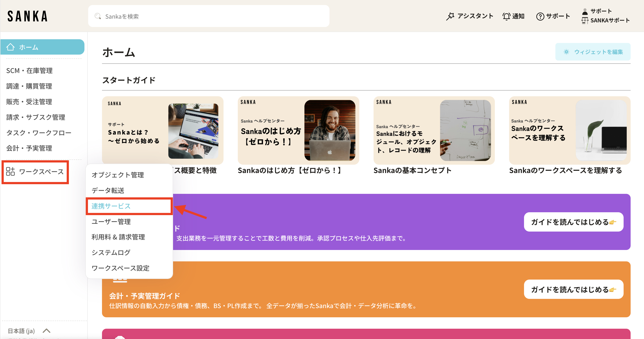
Task: Expand the SCM・在庫管理 sidebar section
Action: (29, 71)
